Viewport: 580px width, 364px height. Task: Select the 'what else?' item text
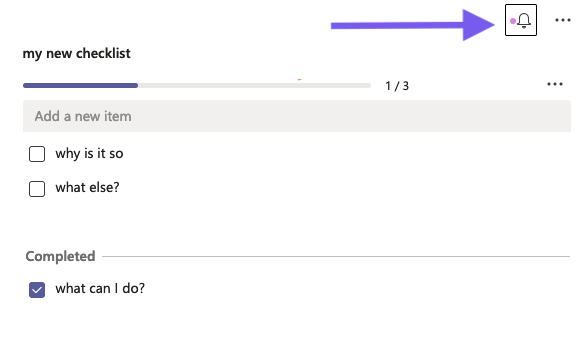87,188
